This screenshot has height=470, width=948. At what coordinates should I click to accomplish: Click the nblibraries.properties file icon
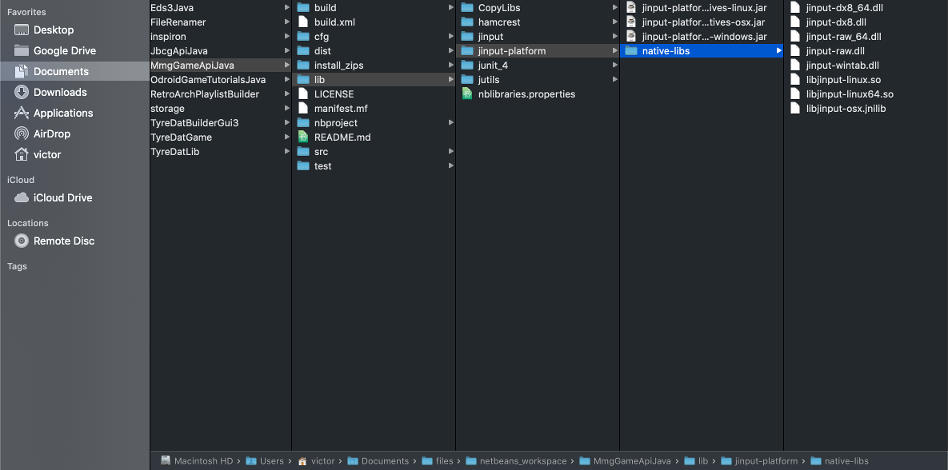(x=467, y=94)
